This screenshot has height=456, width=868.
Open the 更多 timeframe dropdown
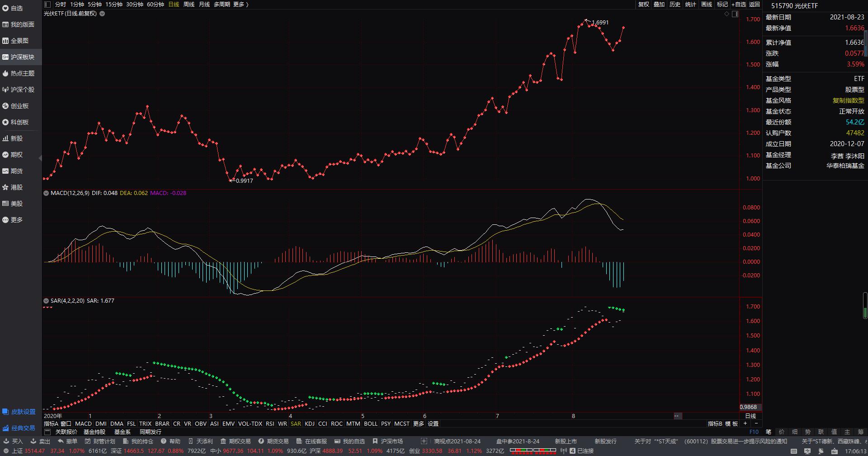click(x=241, y=4)
